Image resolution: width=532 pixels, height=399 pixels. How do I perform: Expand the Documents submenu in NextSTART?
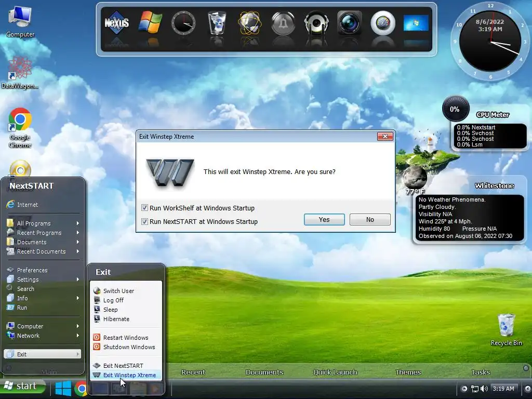43,242
